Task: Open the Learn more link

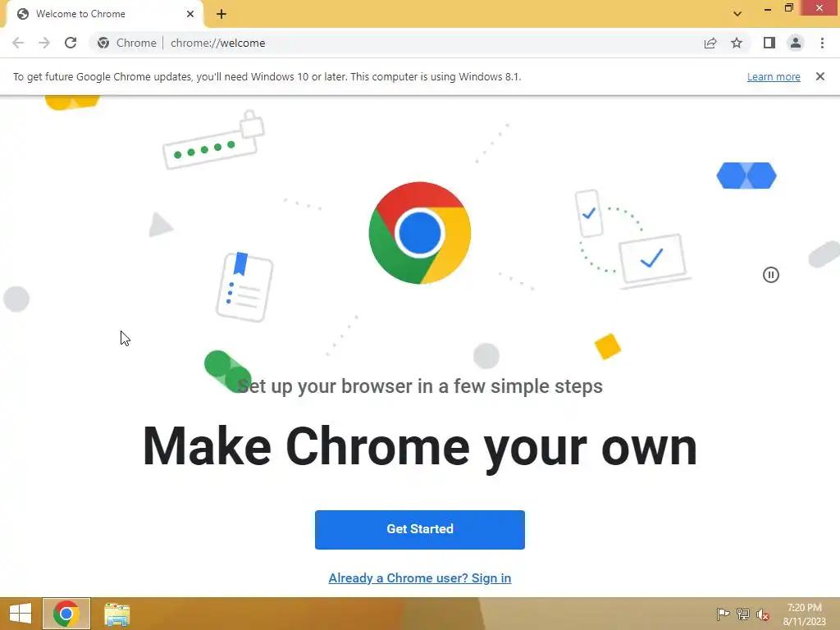Action: click(x=774, y=76)
